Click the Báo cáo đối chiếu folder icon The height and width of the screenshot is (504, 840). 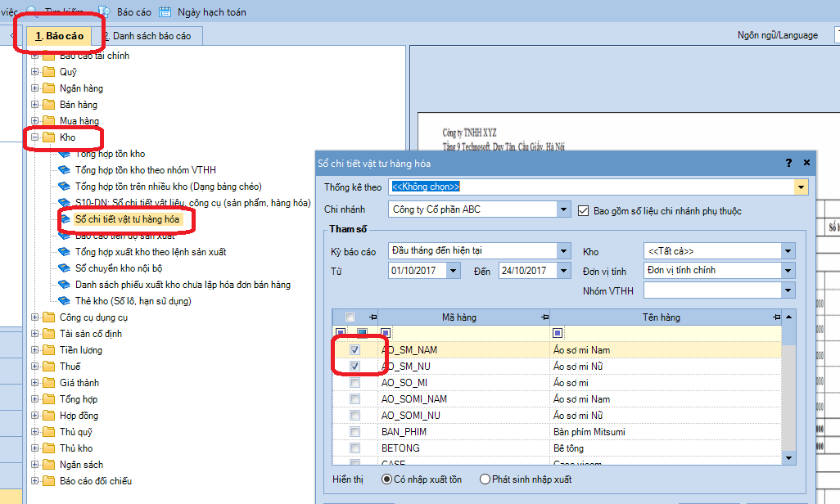pos(49,481)
